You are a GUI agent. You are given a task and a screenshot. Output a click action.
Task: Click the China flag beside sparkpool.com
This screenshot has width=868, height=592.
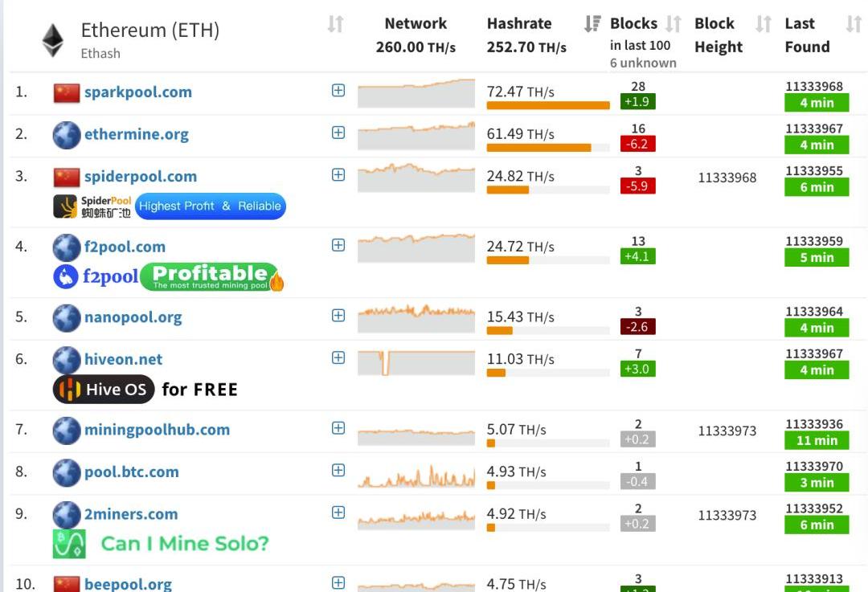67,93
